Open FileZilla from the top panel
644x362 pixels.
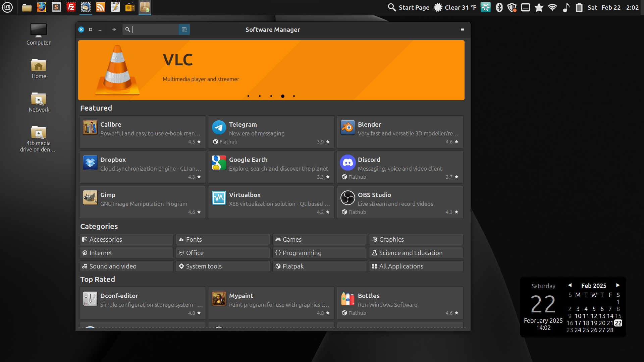tap(71, 7)
